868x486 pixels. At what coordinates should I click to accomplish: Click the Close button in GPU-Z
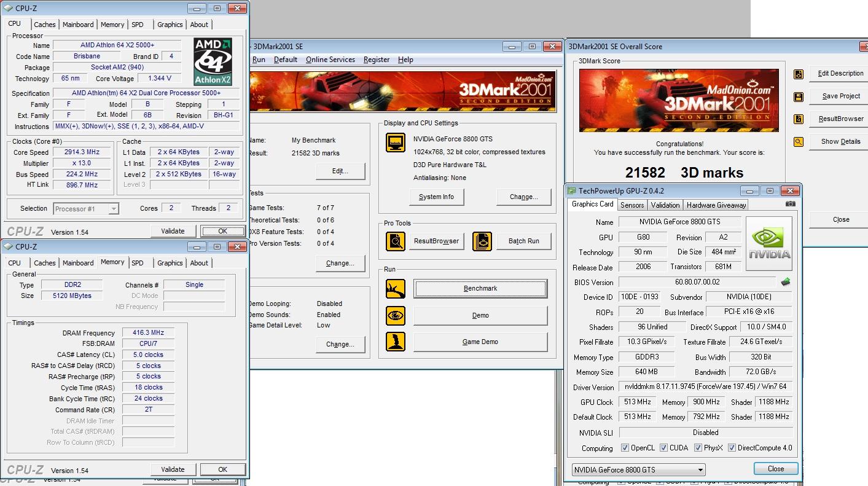pyautogui.click(x=776, y=469)
